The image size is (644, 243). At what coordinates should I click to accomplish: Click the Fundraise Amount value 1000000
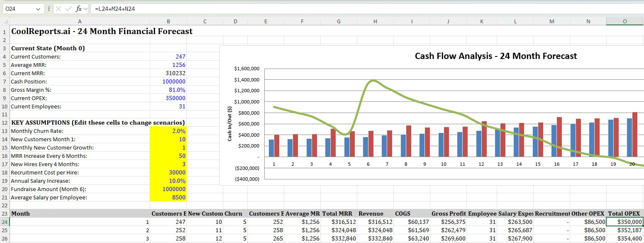pos(168,189)
